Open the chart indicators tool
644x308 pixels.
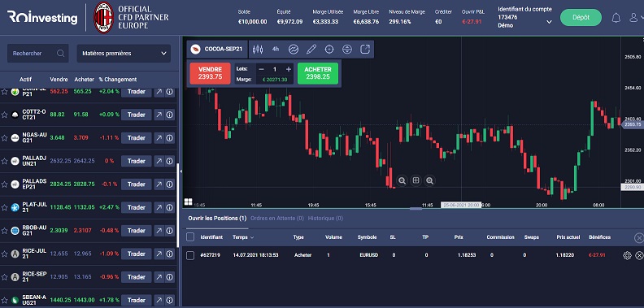[294, 50]
